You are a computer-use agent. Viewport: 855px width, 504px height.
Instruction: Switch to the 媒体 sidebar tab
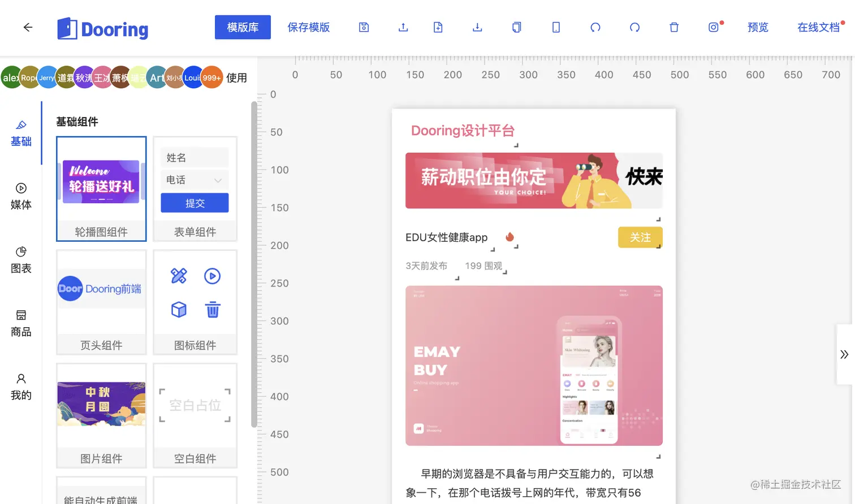click(x=21, y=197)
